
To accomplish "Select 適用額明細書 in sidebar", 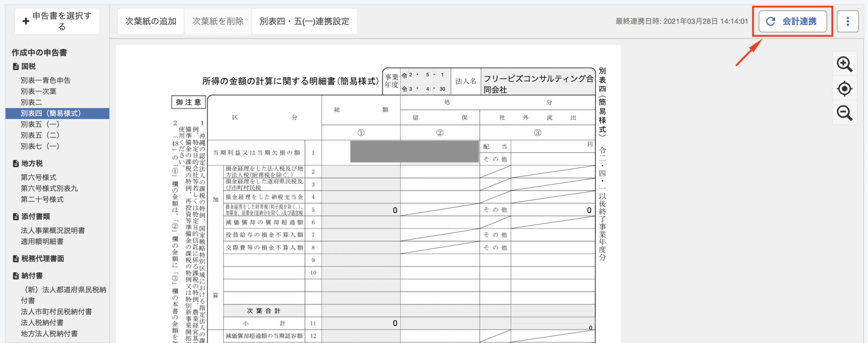I will point(42,241).
